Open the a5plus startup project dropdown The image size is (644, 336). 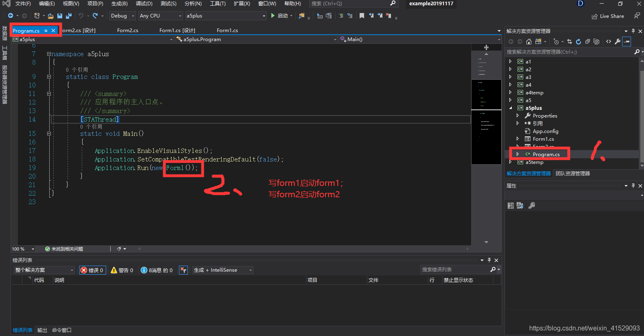click(x=226, y=16)
